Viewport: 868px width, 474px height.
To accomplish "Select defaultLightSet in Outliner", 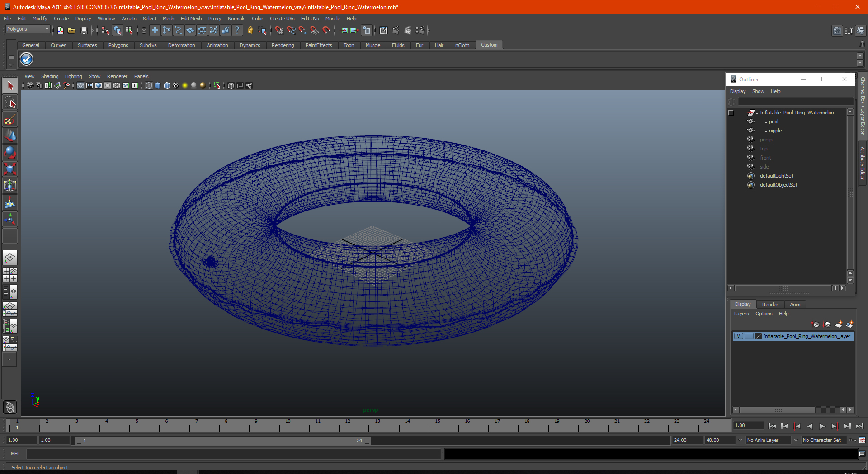I will coord(777,176).
